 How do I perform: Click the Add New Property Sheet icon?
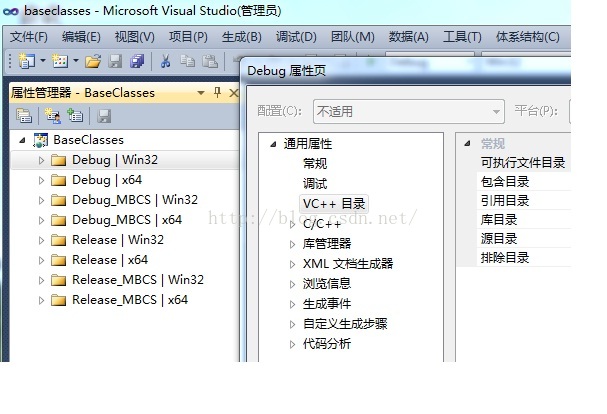coord(52,116)
